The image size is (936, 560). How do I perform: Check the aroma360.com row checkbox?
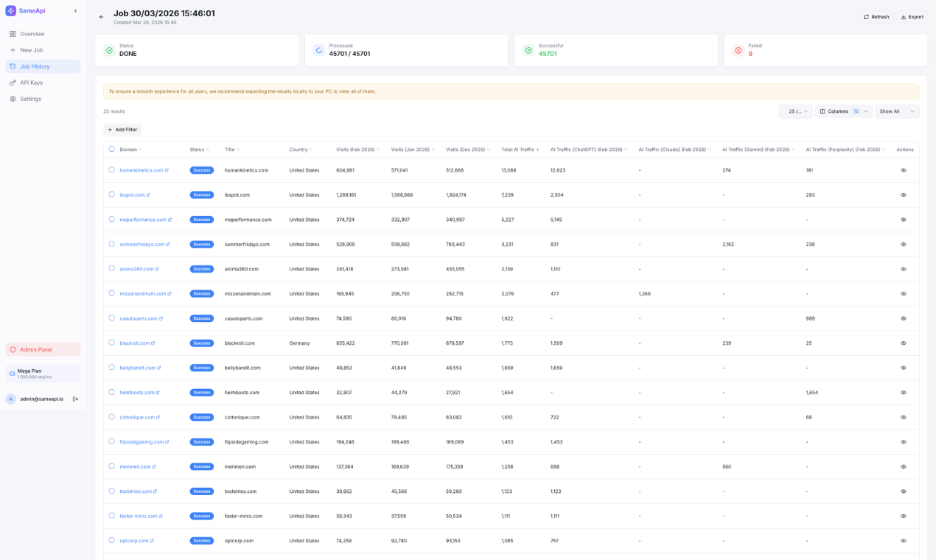tap(112, 268)
